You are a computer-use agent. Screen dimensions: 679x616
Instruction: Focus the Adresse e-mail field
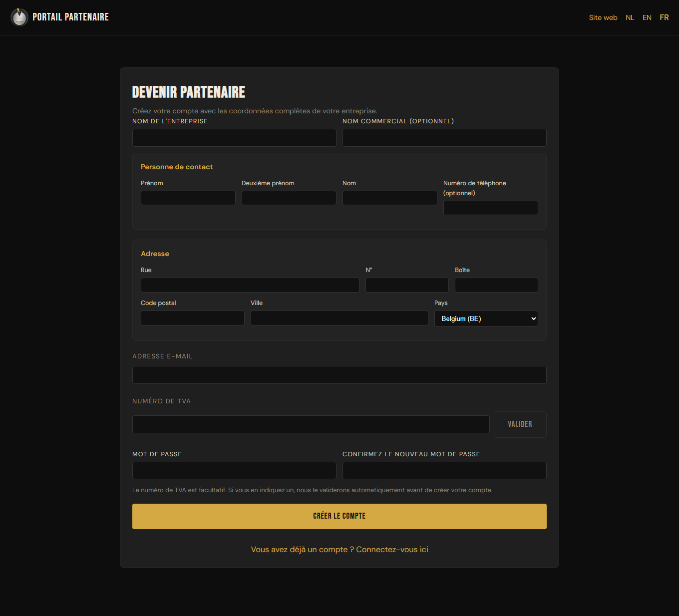pyautogui.click(x=339, y=375)
